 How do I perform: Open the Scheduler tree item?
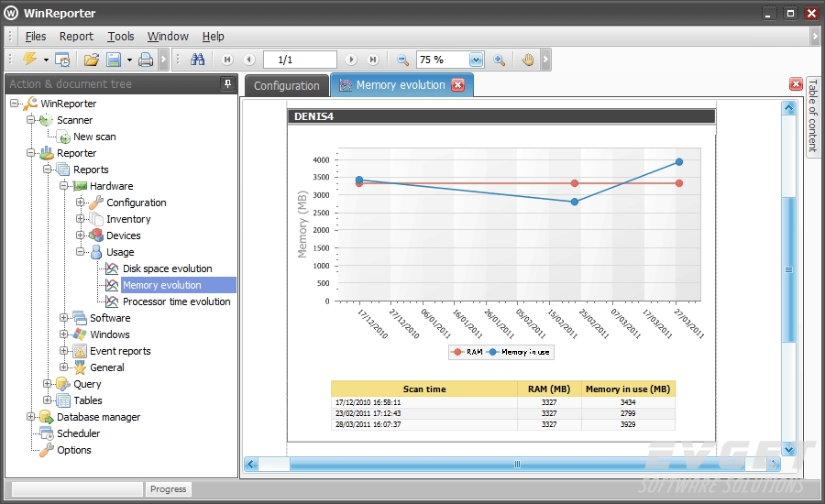[x=79, y=433]
